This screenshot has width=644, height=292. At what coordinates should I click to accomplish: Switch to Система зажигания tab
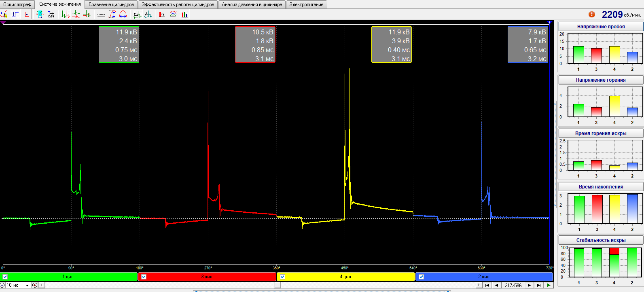60,4
